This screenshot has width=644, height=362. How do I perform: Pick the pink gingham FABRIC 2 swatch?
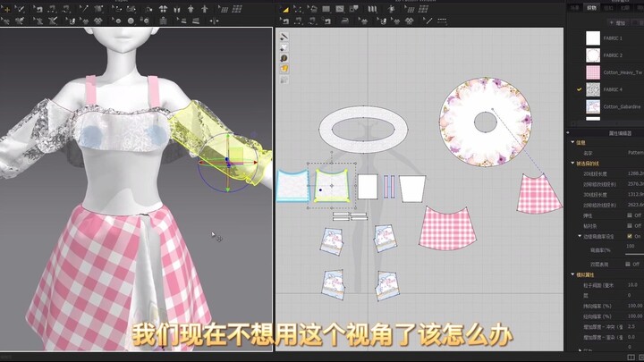tap(593, 72)
